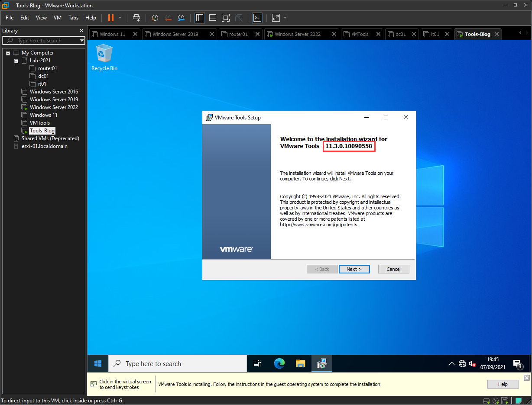Collapse the My Computer tree node
This screenshot has width=532, height=405.
(7, 52)
